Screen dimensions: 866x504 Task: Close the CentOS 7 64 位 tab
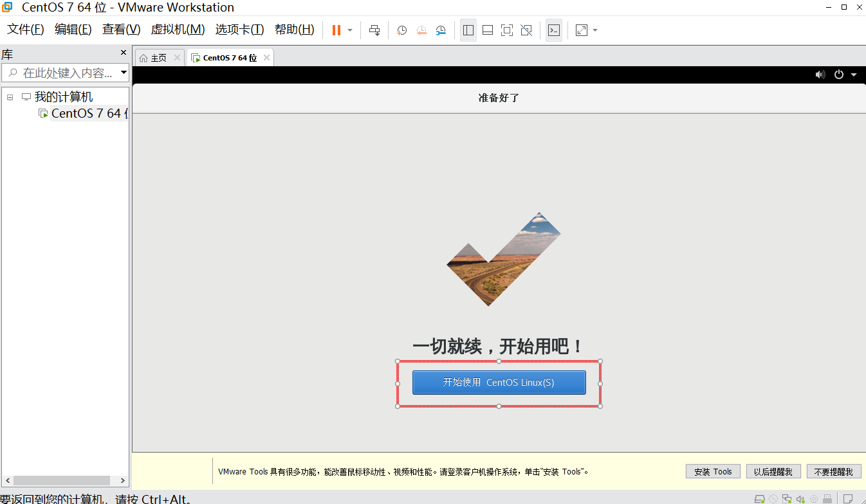[x=266, y=57]
